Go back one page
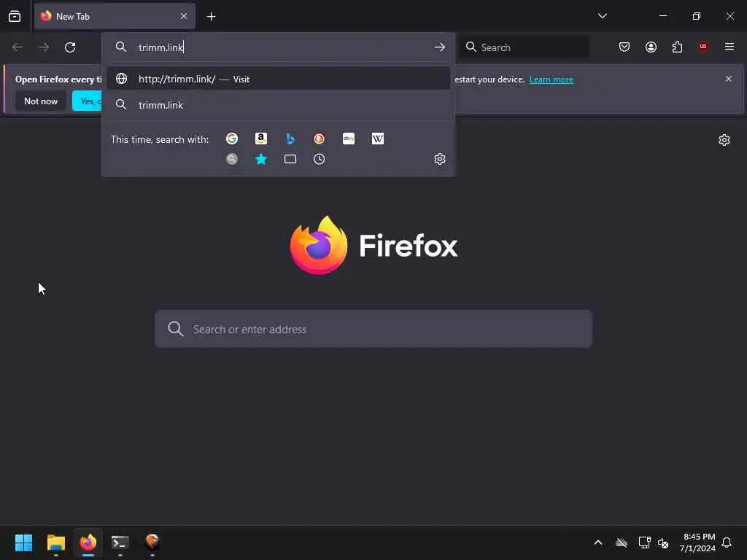The width and height of the screenshot is (747, 560). pos(18,47)
